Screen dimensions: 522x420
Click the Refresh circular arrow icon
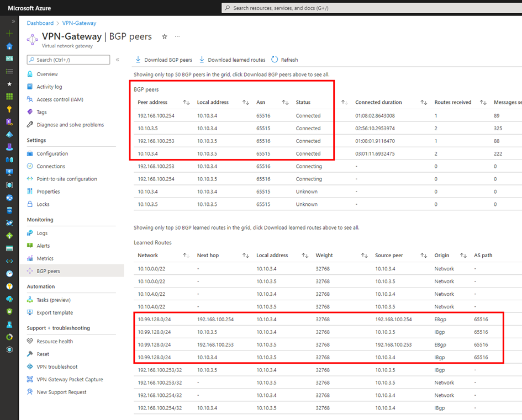pyautogui.click(x=275, y=60)
